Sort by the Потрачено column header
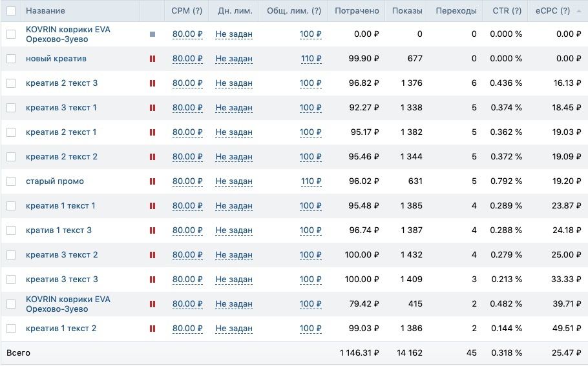The height and width of the screenshot is (366, 588). click(357, 11)
